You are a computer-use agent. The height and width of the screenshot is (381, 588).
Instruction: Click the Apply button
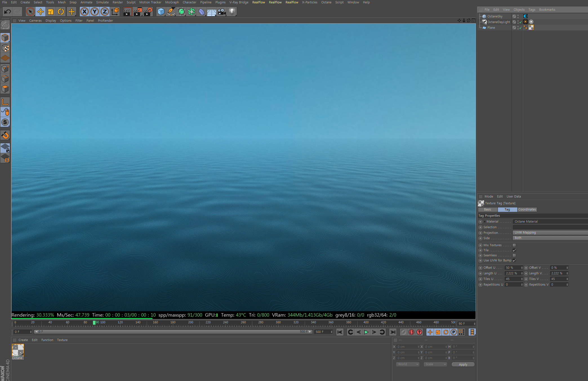(x=463, y=364)
